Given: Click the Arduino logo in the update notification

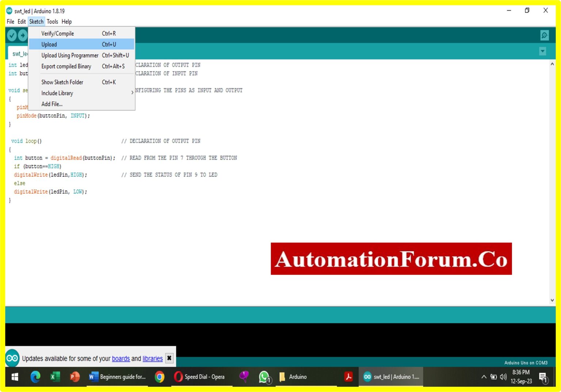Looking at the screenshot, I should click(x=12, y=358).
